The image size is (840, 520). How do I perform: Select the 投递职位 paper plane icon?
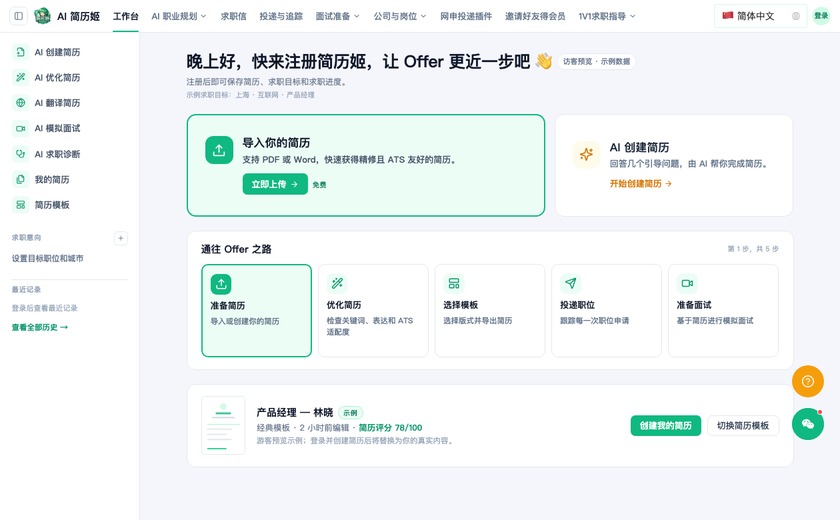[x=571, y=283]
